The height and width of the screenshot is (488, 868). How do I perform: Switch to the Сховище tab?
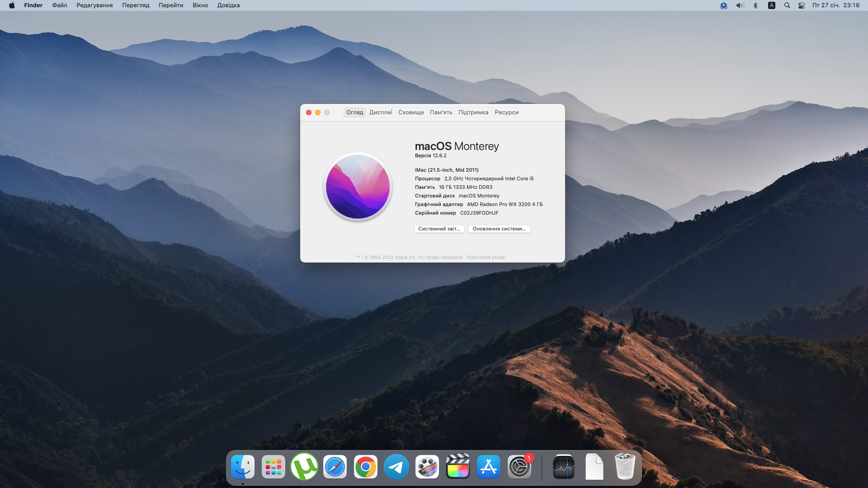pos(411,113)
